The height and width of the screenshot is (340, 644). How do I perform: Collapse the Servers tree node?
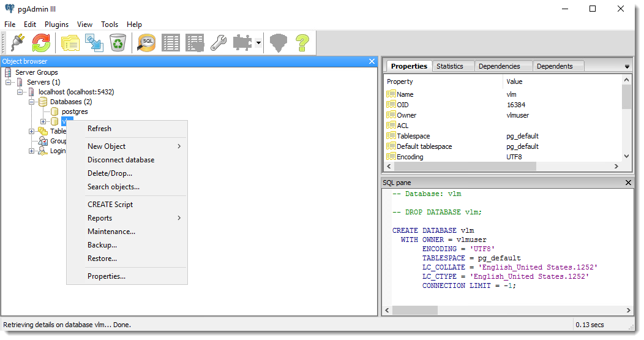click(8, 82)
